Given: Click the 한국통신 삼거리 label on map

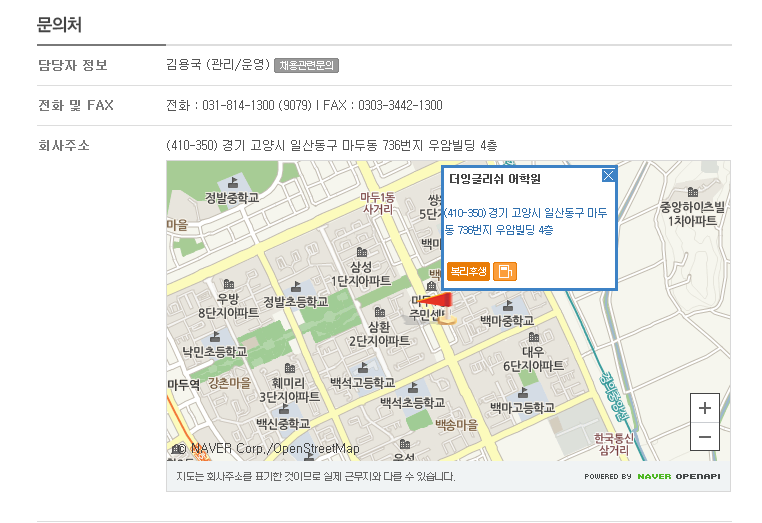Looking at the screenshot, I should (x=614, y=444).
